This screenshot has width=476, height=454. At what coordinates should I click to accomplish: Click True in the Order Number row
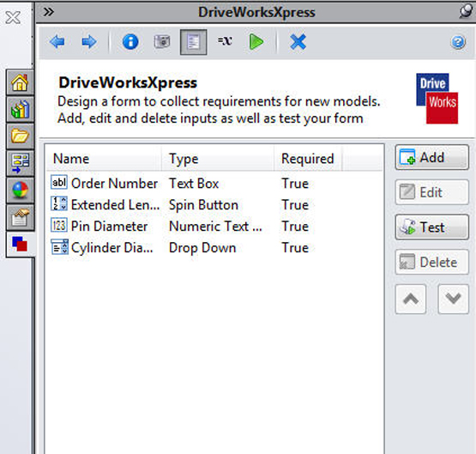point(295,184)
